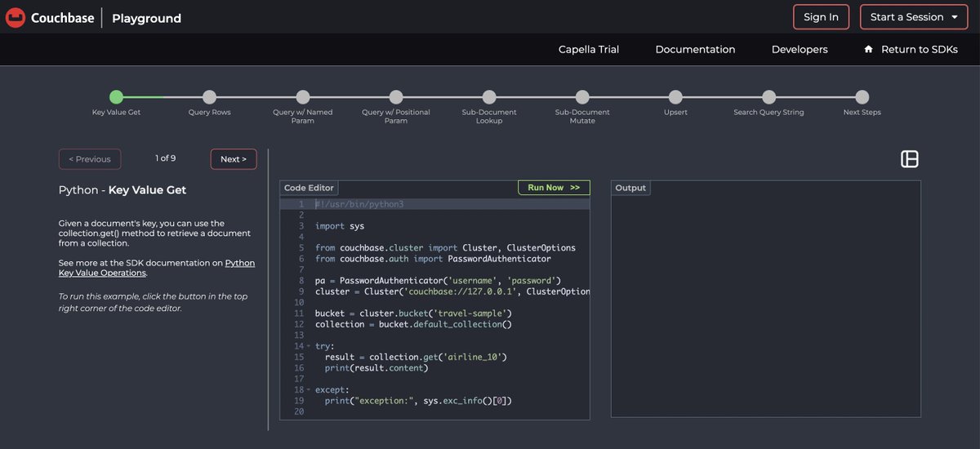The image size is (980, 449).
Task: Click the 'Python - Key Value Get' heading
Action: click(122, 190)
